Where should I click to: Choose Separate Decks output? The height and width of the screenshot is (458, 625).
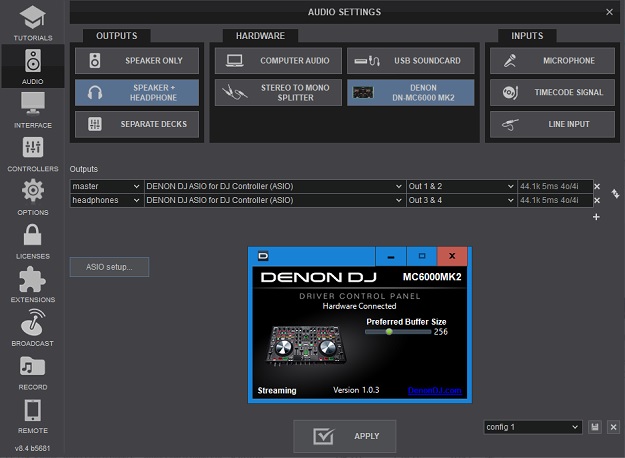click(x=137, y=124)
